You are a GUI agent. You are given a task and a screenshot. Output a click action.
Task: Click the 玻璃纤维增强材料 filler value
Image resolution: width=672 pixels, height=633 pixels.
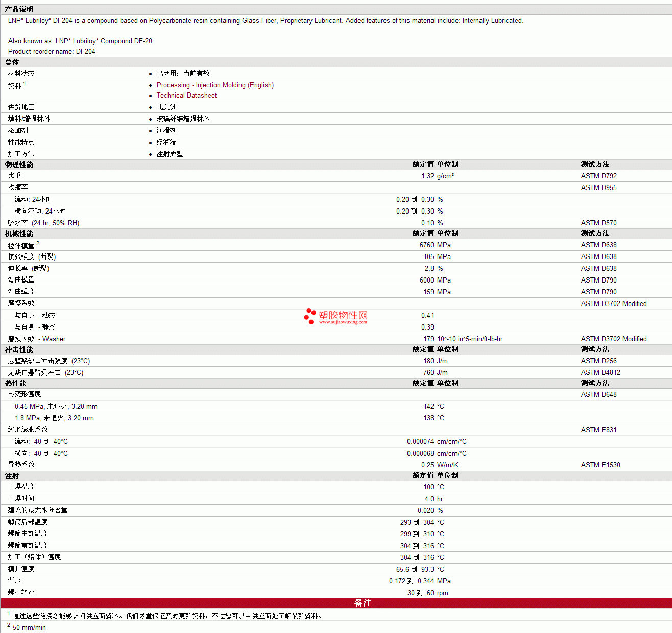183,119
